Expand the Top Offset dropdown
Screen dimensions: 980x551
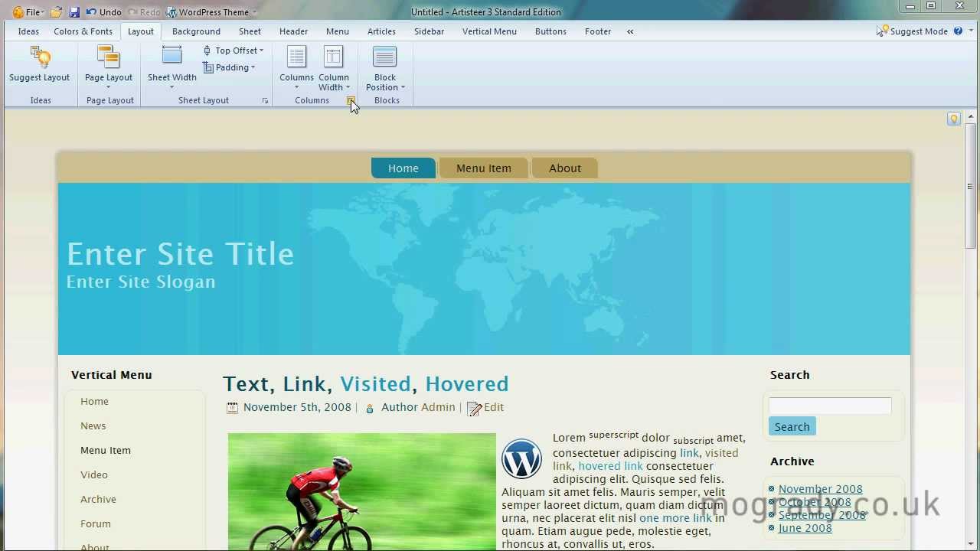(234, 51)
